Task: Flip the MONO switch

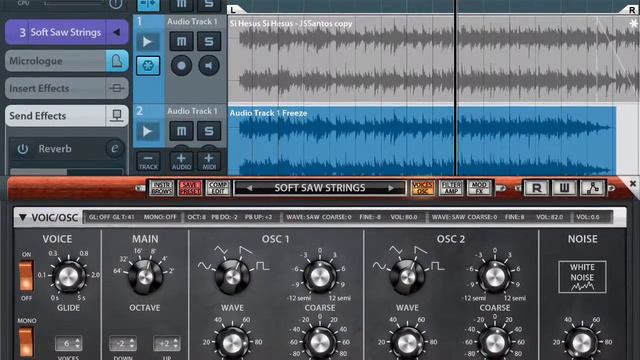Action: (x=26, y=342)
